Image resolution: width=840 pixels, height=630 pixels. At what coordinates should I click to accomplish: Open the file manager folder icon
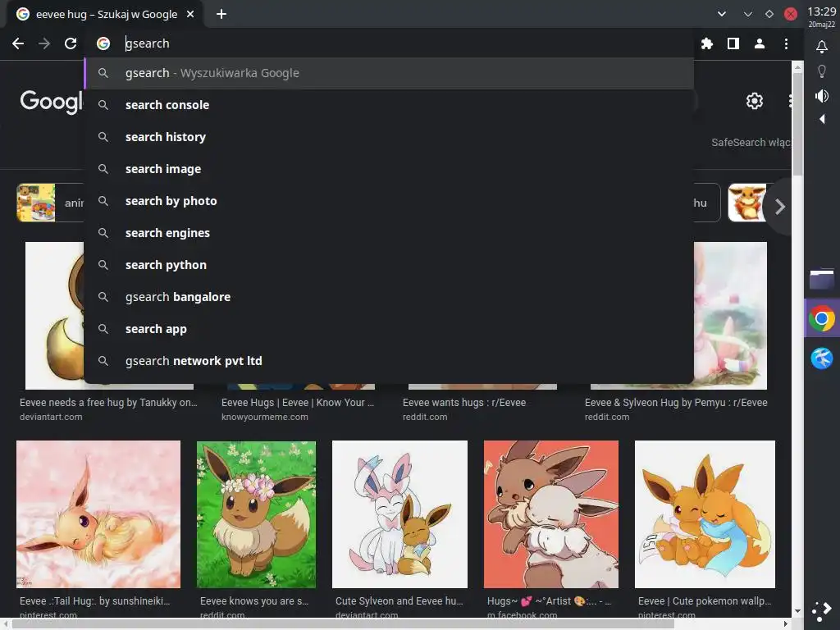pyautogui.click(x=822, y=279)
